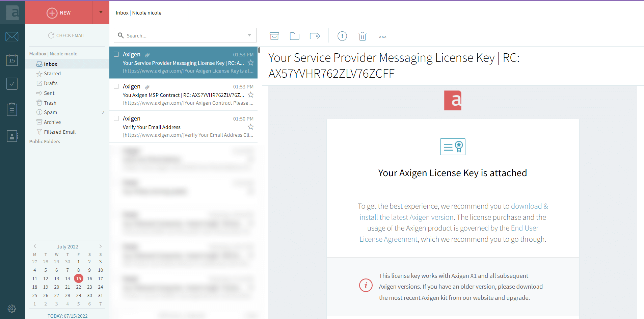Click in the Search input field

pos(186,35)
